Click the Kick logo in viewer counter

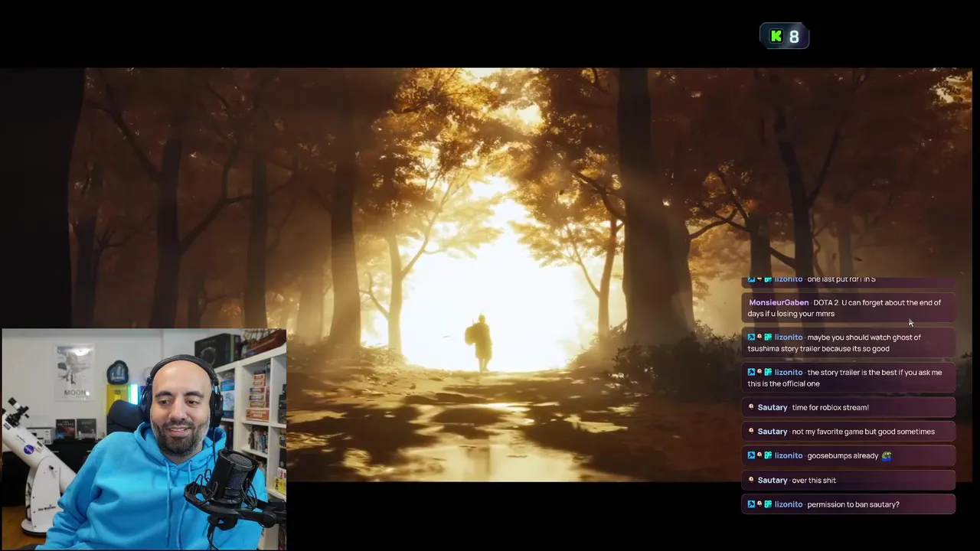(x=776, y=36)
